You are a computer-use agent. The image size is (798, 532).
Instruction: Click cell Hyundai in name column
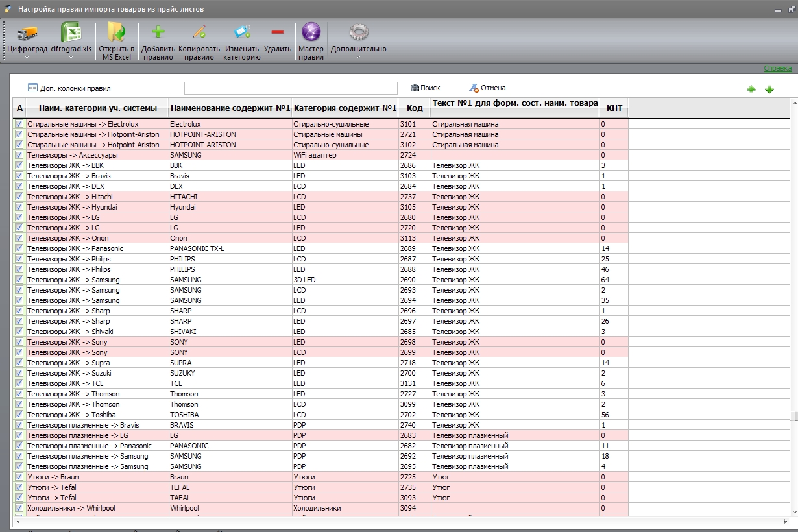coord(230,207)
